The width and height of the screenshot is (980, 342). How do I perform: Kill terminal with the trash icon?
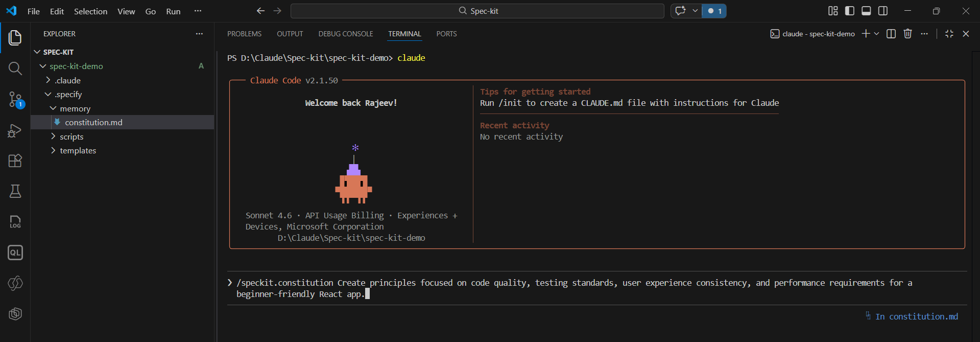tap(907, 34)
